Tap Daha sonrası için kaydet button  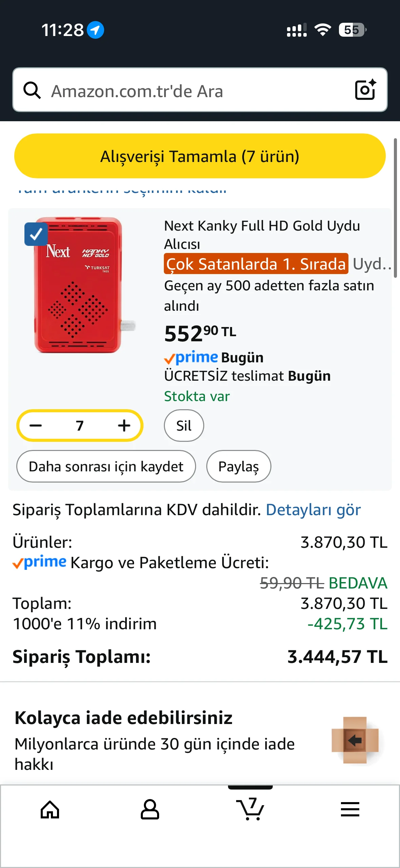106,466
